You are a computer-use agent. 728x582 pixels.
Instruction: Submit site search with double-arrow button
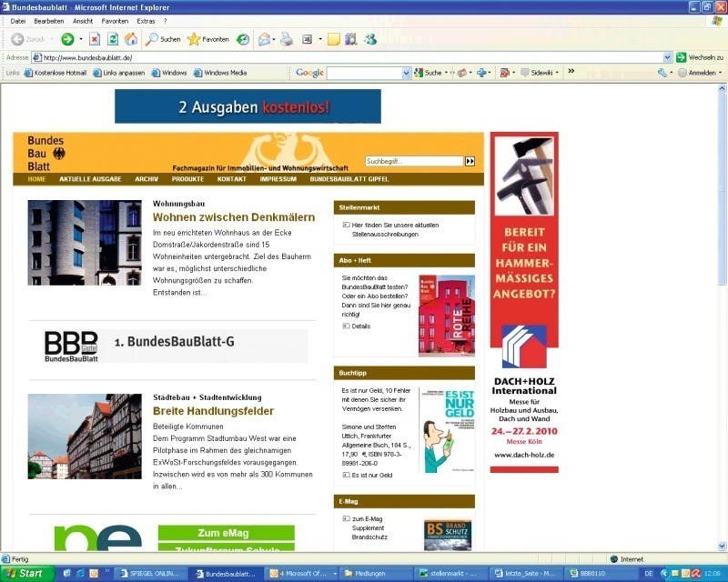[x=470, y=161]
